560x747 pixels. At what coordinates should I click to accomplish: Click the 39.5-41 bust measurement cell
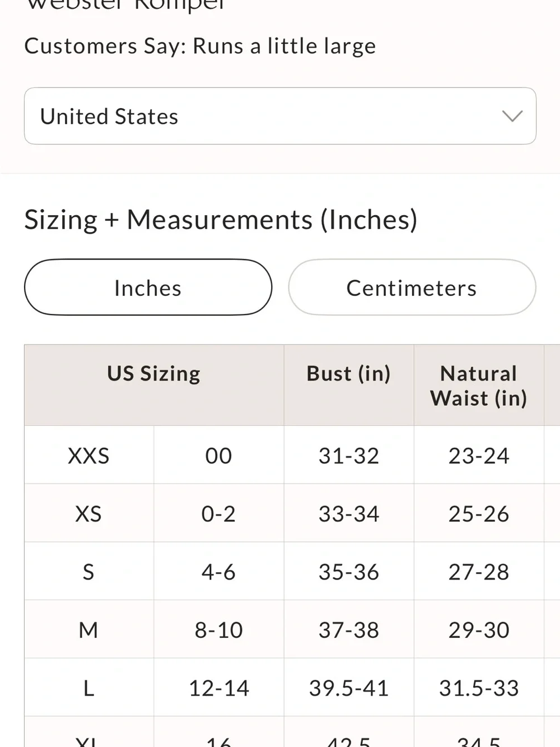(349, 688)
